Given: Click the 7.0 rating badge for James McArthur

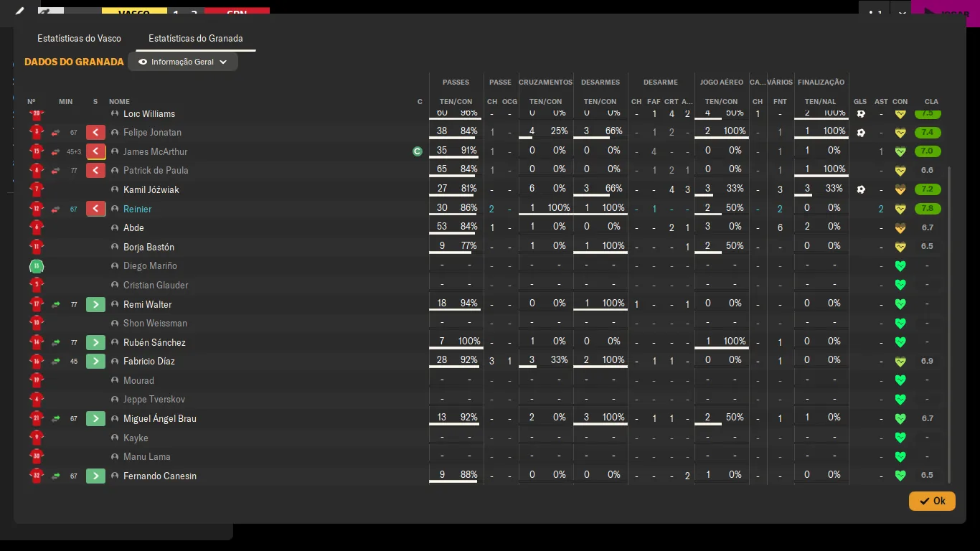Looking at the screenshot, I should 928,151.
